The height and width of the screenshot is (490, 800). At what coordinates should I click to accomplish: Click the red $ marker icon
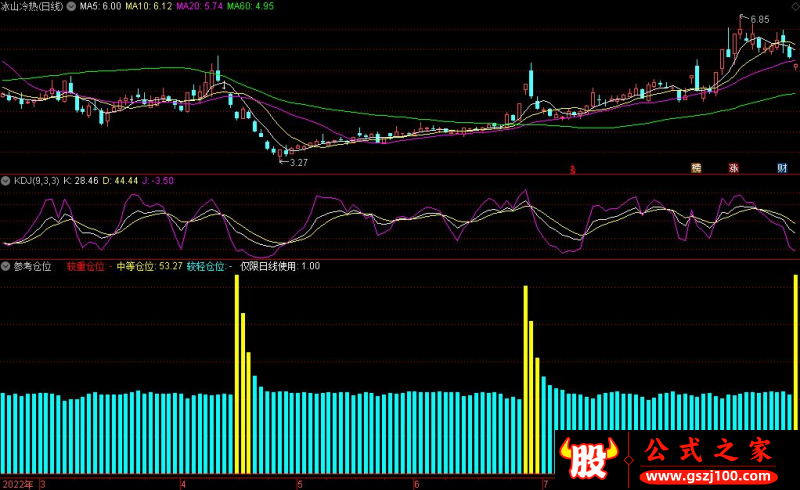(573, 168)
